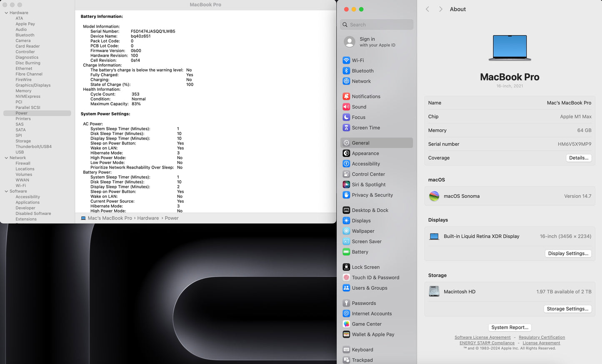This screenshot has height=364, width=602.
Task: Open the Privacy & Security pane
Action: (372, 195)
